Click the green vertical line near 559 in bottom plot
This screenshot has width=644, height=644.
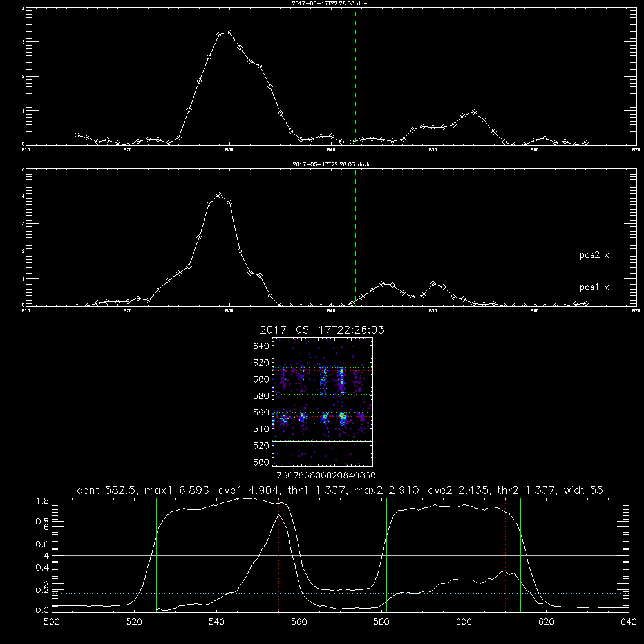pos(296,556)
